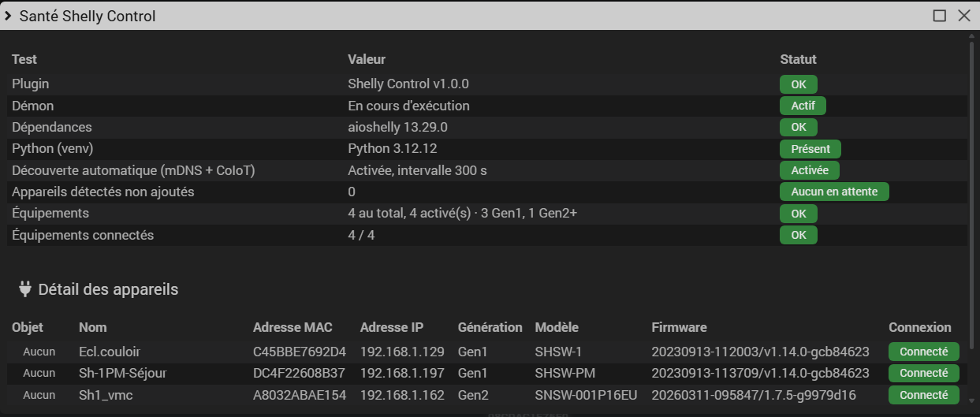The height and width of the screenshot is (417, 980).
Task: Select the Nom column header
Action: [x=93, y=327]
